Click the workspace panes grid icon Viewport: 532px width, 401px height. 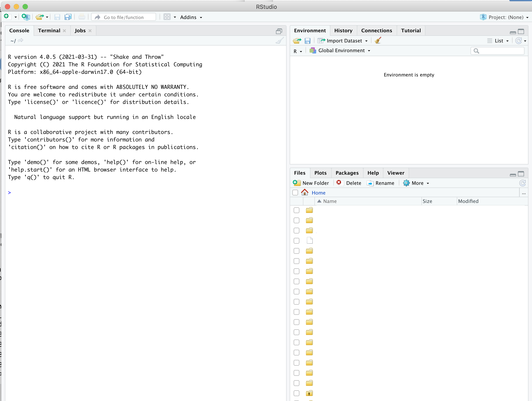167,17
